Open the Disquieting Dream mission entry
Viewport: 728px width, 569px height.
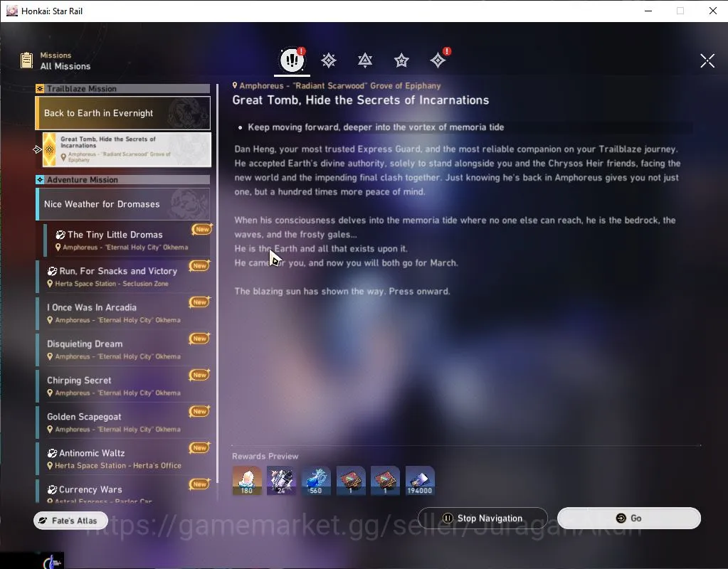124,349
